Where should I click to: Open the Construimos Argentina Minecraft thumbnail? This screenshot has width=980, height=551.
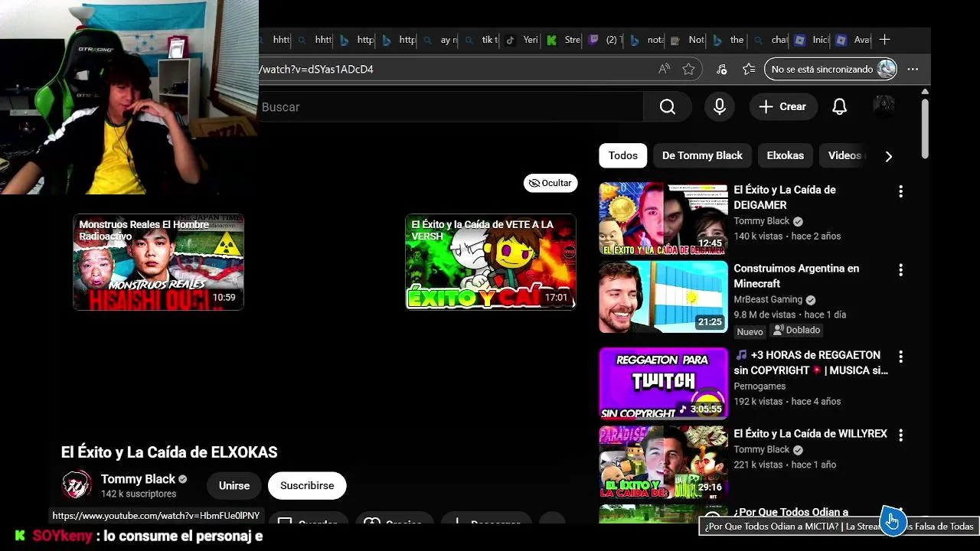pyautogui.click(x=663, y=297)
